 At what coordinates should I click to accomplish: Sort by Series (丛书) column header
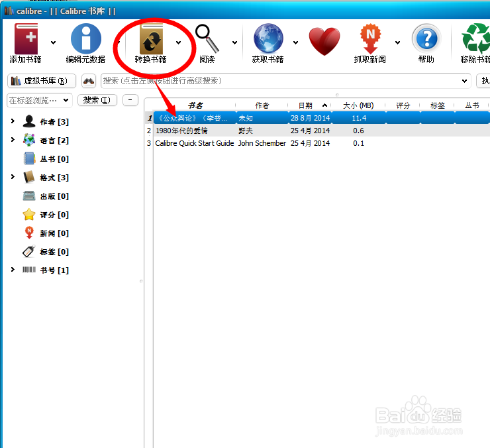(472, 105)
